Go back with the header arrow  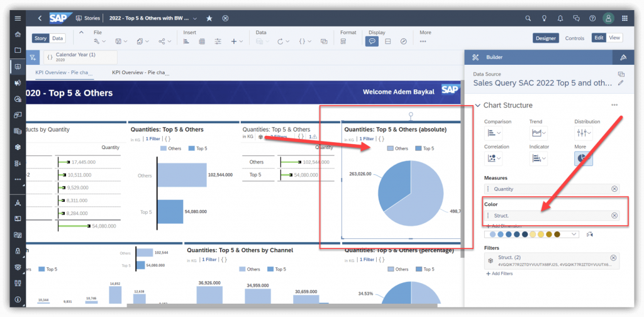[40, 18]
